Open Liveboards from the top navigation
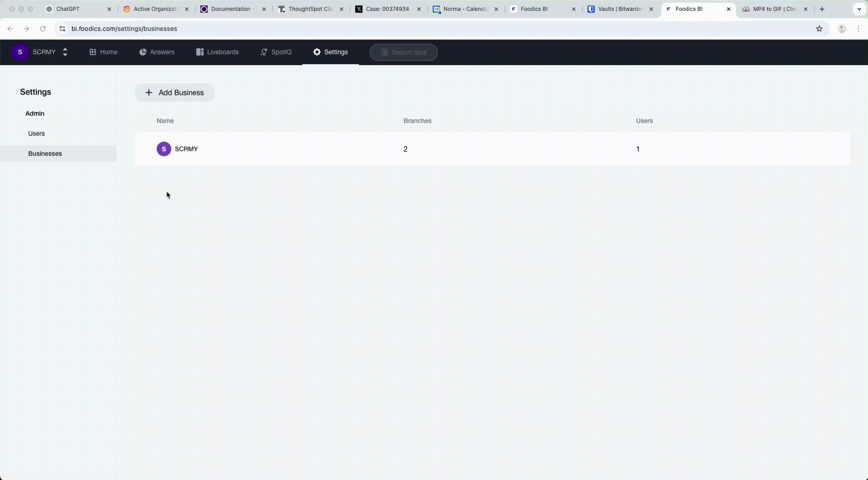The width and height of the screenshot is (868, 480). coord(217,52)
